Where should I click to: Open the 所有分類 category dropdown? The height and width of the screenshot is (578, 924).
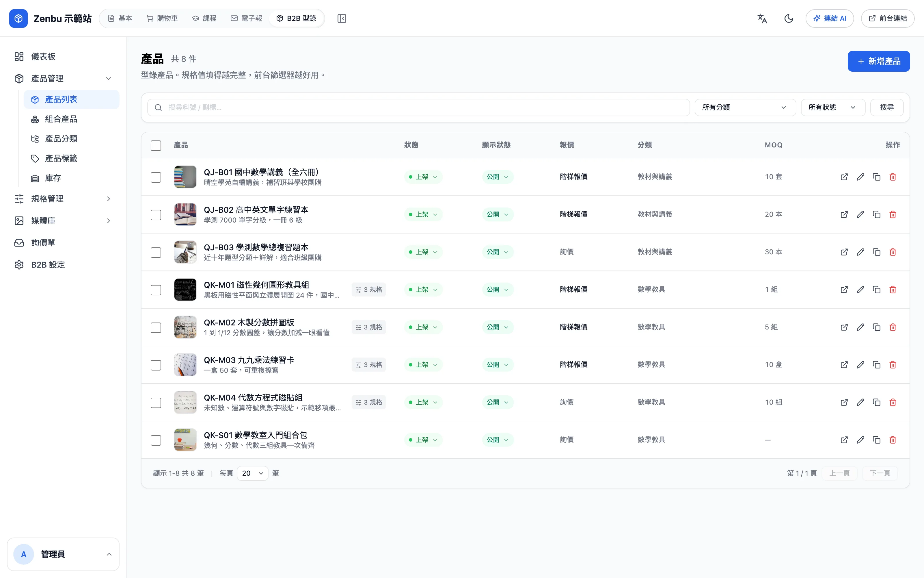tap(745, 108)
